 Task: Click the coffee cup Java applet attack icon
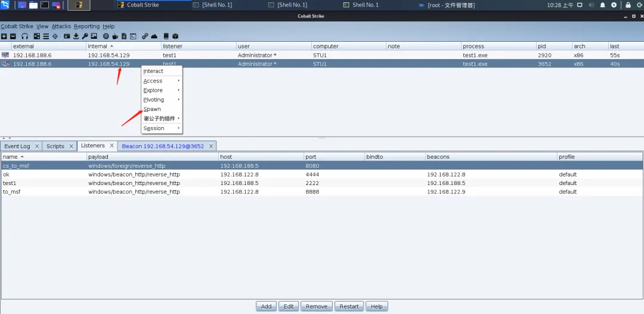point(115,36)
